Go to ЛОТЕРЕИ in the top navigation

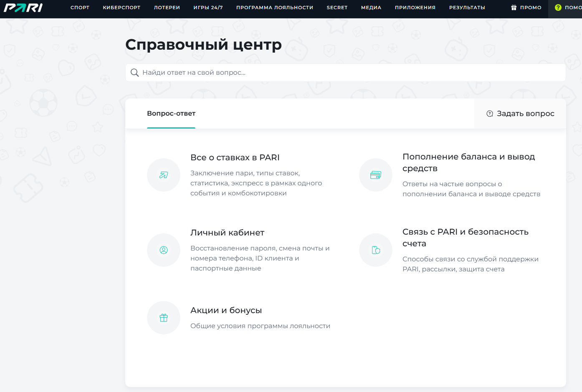[167, 8]
